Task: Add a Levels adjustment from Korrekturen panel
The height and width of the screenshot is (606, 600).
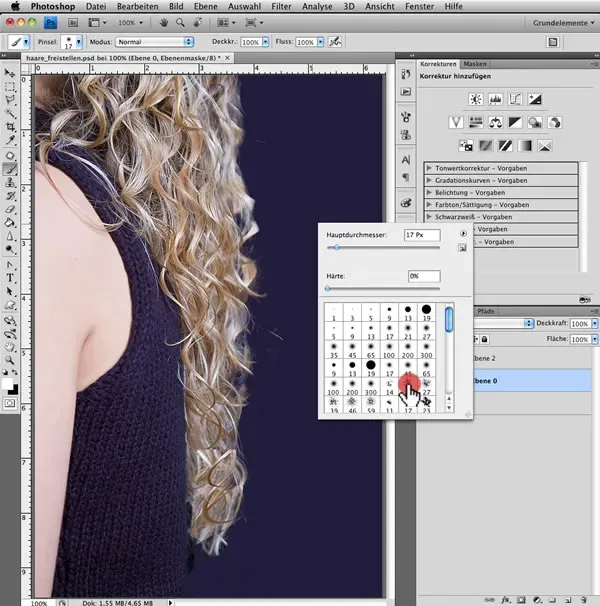Action: pyautogui.click(x=494, y=100)
